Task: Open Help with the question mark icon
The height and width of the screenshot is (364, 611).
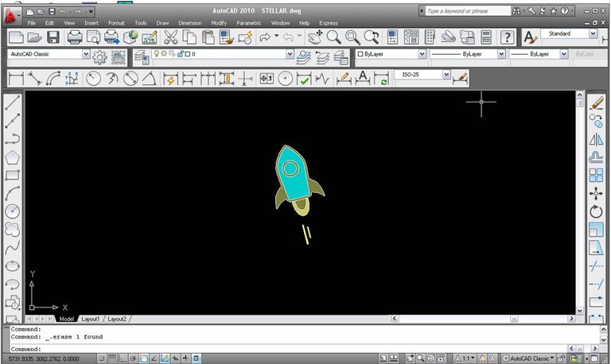Action: pyautogui.click(x=507, y=37)
